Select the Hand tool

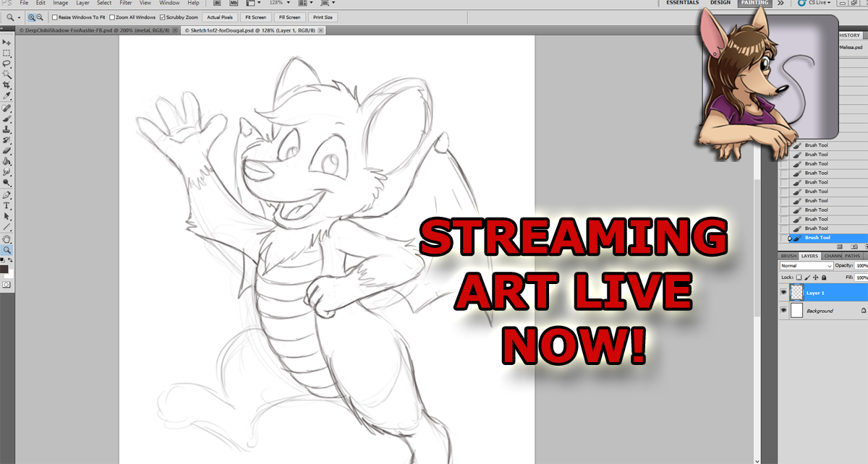point(7,239)
